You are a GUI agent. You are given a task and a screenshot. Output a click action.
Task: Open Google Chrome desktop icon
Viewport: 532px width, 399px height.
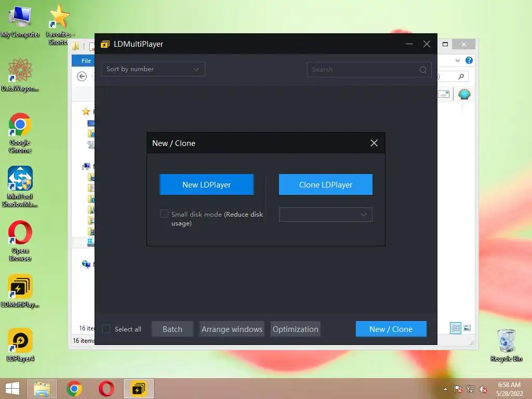click(x=20, y=132)
